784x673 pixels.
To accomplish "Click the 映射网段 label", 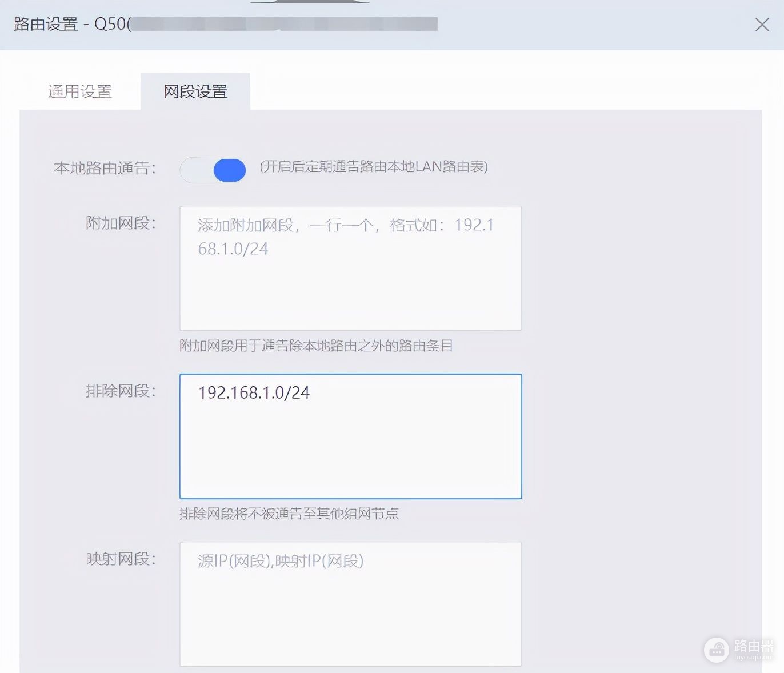I will (x=121, y=559).
